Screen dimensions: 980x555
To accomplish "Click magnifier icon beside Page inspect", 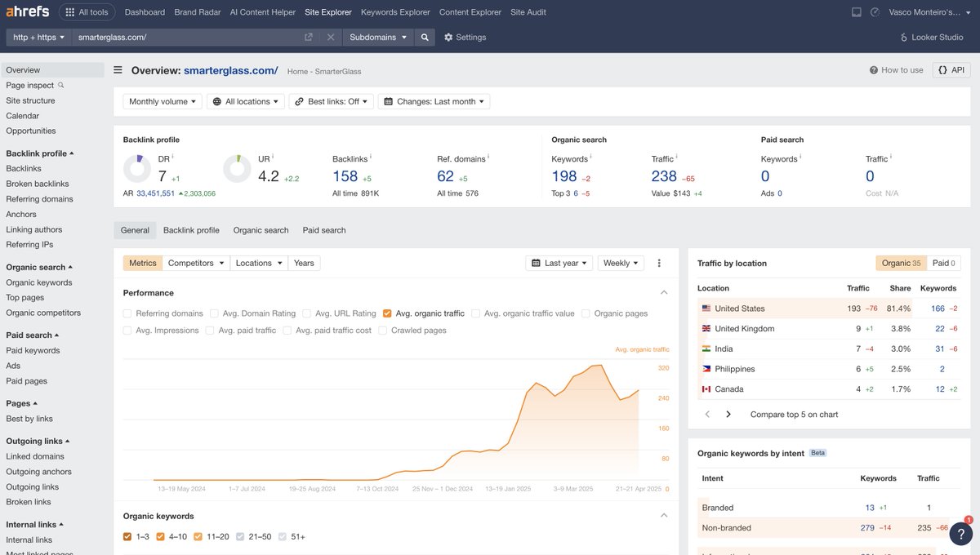I will pos(60,85).
